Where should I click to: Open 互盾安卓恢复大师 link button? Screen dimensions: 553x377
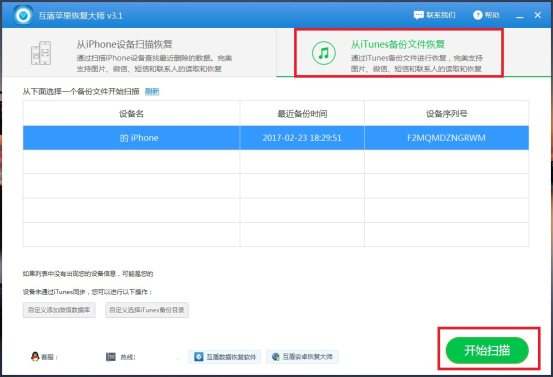coord(302,357)
